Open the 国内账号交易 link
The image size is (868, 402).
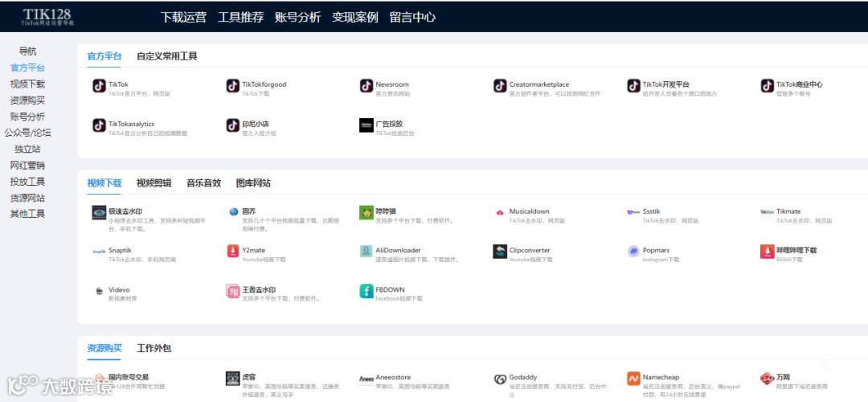point(129,377)
